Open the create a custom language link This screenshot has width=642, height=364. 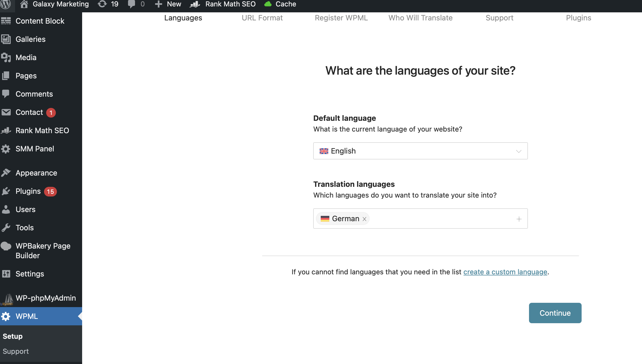coord(505,272)
